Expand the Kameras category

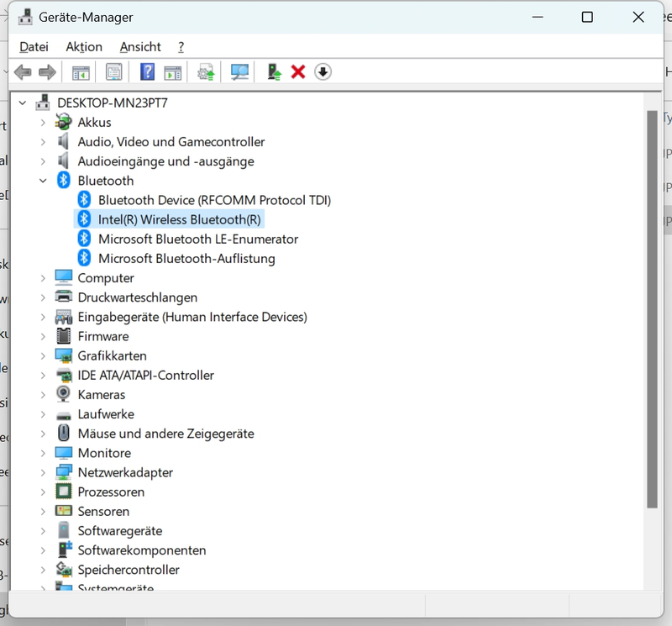pyautogui.click(x=43, y=394)
